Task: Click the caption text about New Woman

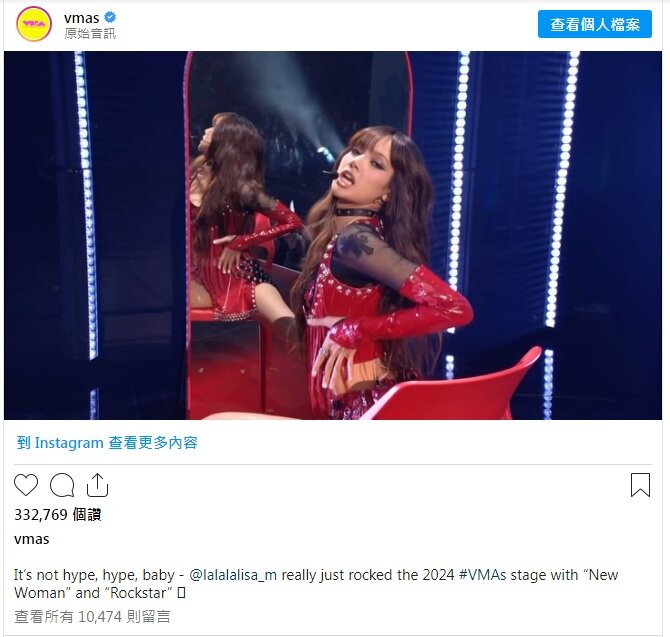Action: click(316, 584)
